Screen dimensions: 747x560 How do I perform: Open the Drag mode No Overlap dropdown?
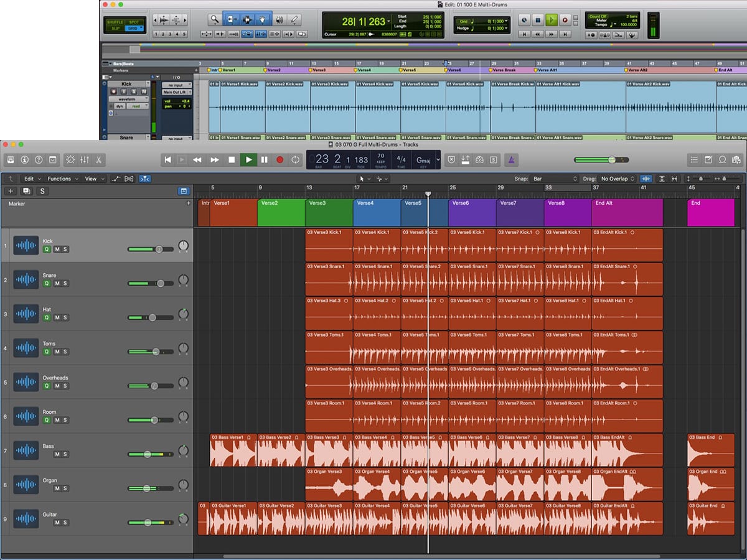(618, 179)
